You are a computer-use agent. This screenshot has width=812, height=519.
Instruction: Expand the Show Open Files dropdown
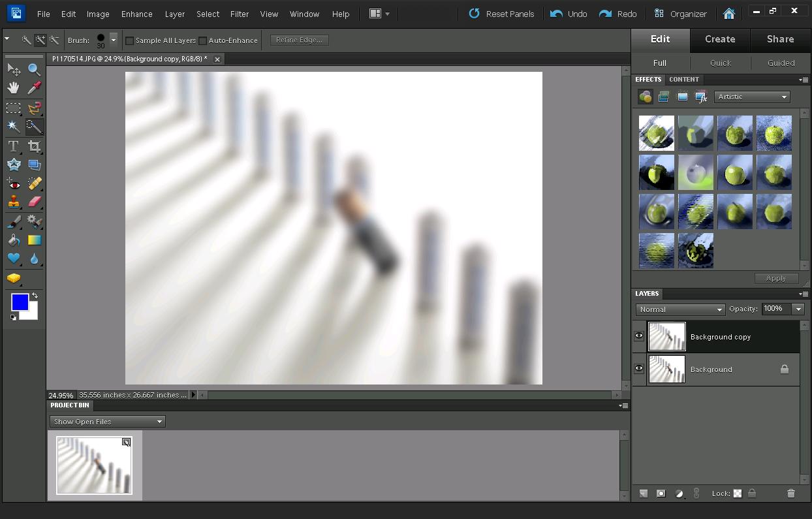(x=106, y=421)
